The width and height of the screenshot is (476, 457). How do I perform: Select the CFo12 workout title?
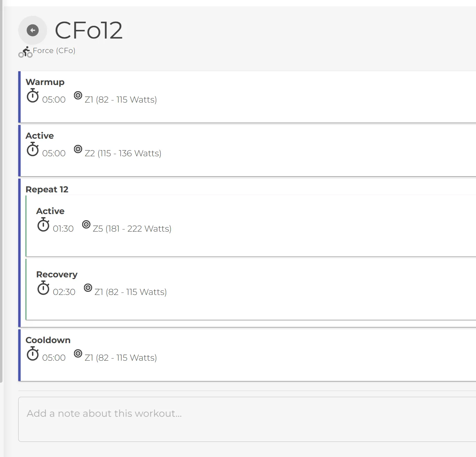pyautogui.click(x=89, y=30)
